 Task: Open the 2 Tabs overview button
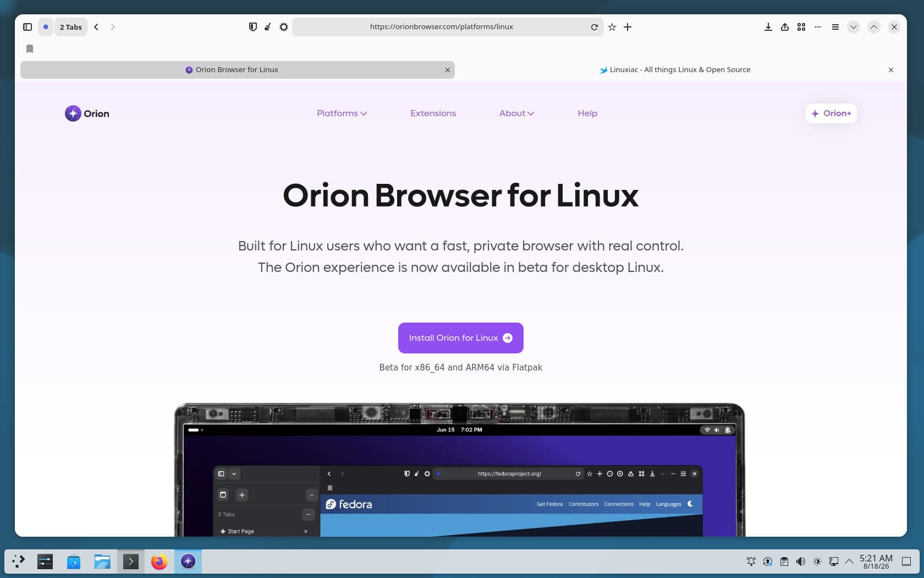click(71, 27)
